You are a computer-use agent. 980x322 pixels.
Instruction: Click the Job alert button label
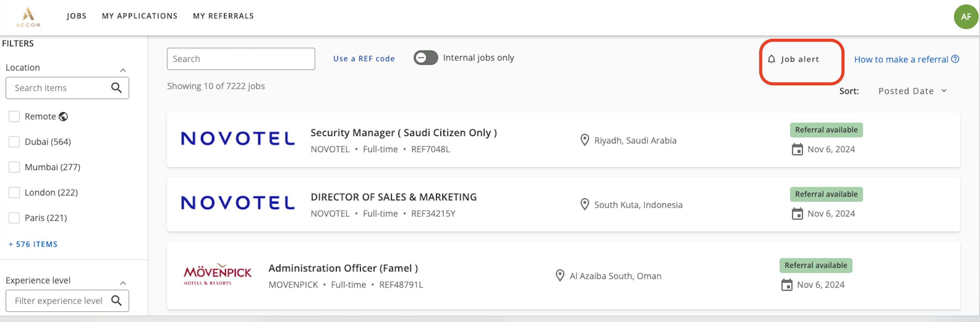point(800,59)
